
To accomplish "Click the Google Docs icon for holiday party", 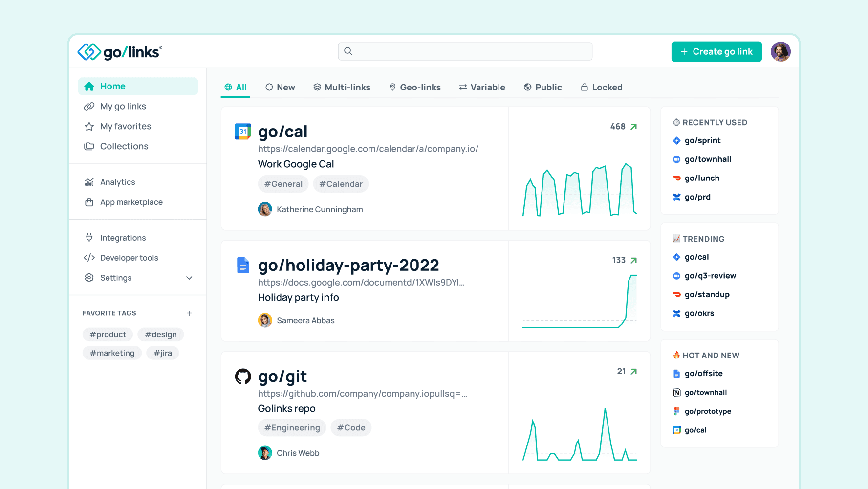I will tap(243, 265).
